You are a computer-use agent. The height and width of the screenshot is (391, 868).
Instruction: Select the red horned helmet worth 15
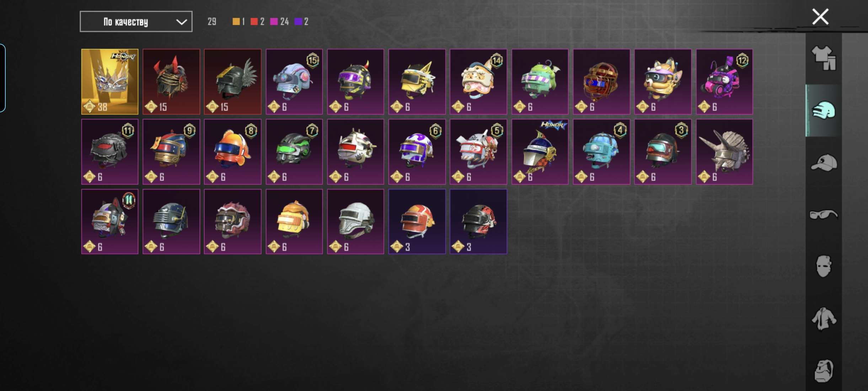click(x=171, y=82)
